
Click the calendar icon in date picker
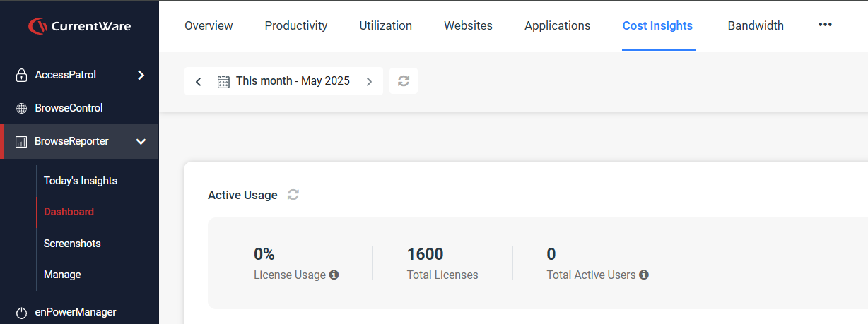click(223, 81)
